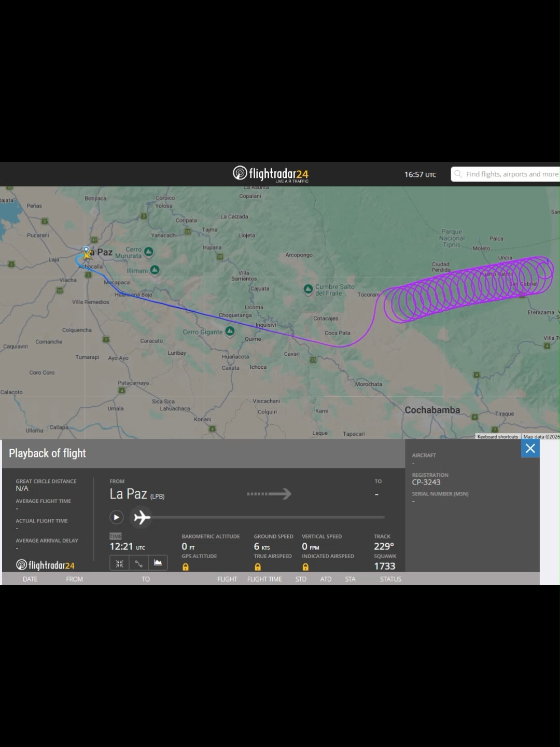This screenshot has height=747, width=560.
Task: Click the barometric altitude 0 FT value
Action: (188, 546)
